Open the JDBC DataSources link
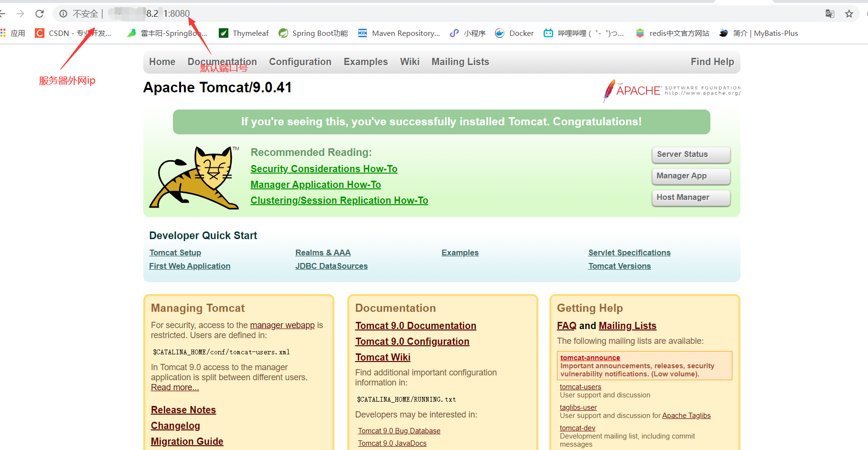 pyautogui.click(x=332, y=266)
